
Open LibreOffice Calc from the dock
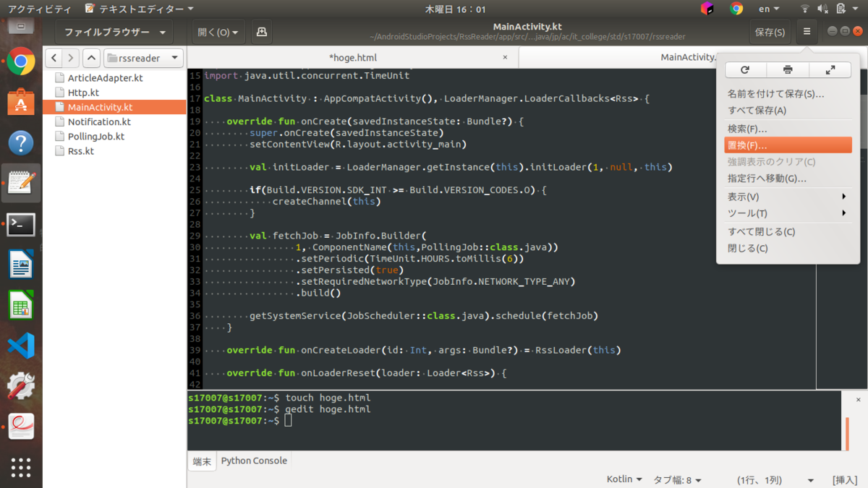(21, 306)
